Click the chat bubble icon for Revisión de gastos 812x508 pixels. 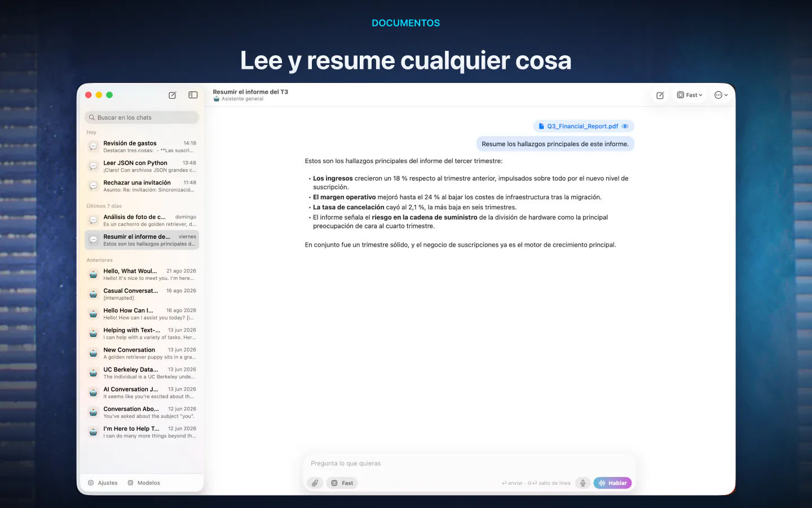click(94, 147)
